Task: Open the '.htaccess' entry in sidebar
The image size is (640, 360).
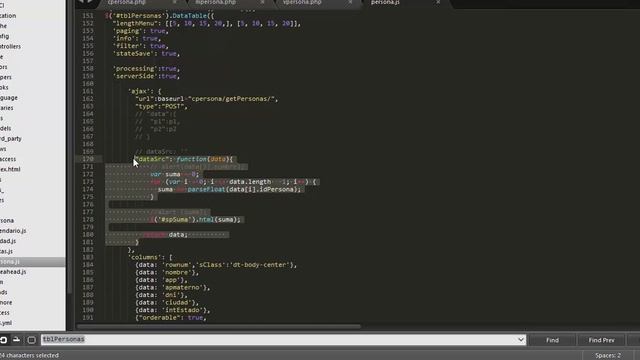Action: [8, 159]
